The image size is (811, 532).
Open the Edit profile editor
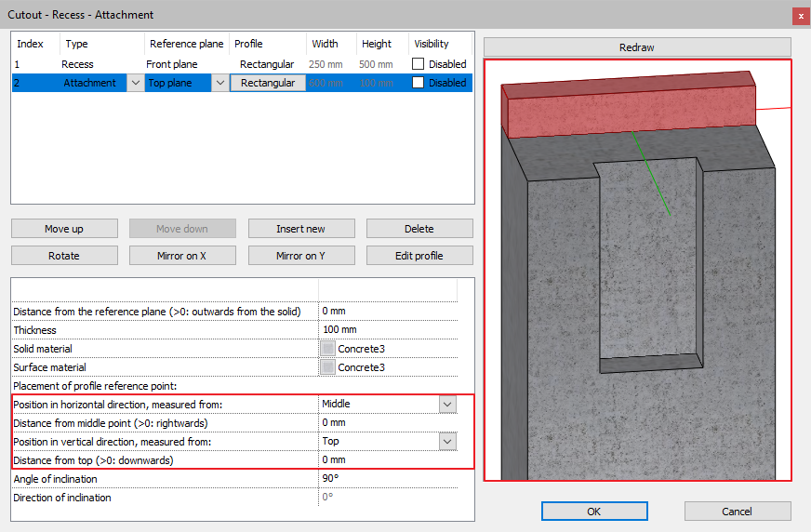pyautogui.click(x=419, y=256)
